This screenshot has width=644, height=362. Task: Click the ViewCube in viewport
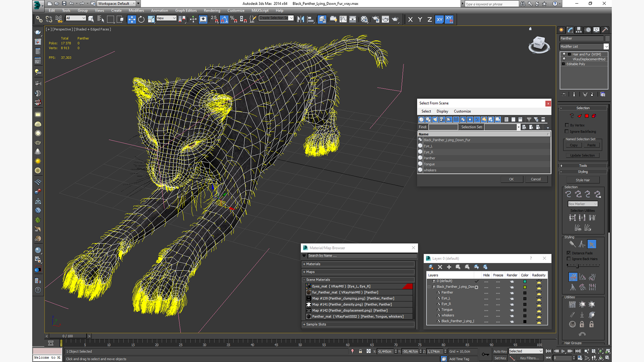coord(539,45)
